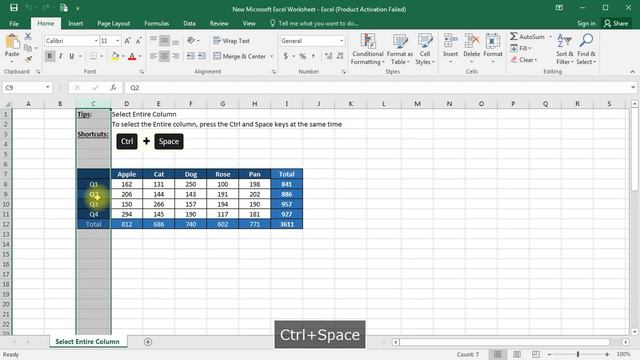The width and height of the screenshot is (640, 360).
Task: Switch to the Review tab
Action: [219, 24]
